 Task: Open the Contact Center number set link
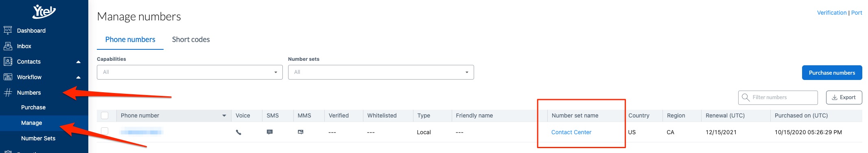pos(571,132)
